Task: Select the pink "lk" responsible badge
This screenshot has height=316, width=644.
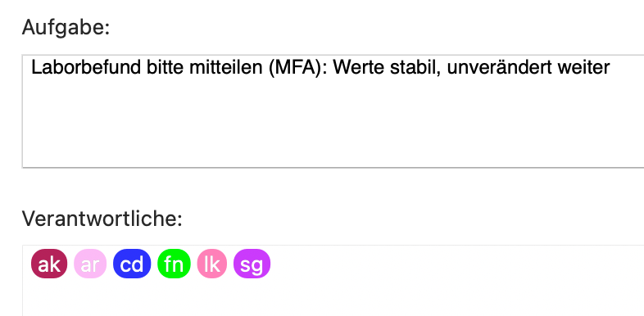Action: pos(212,264)
